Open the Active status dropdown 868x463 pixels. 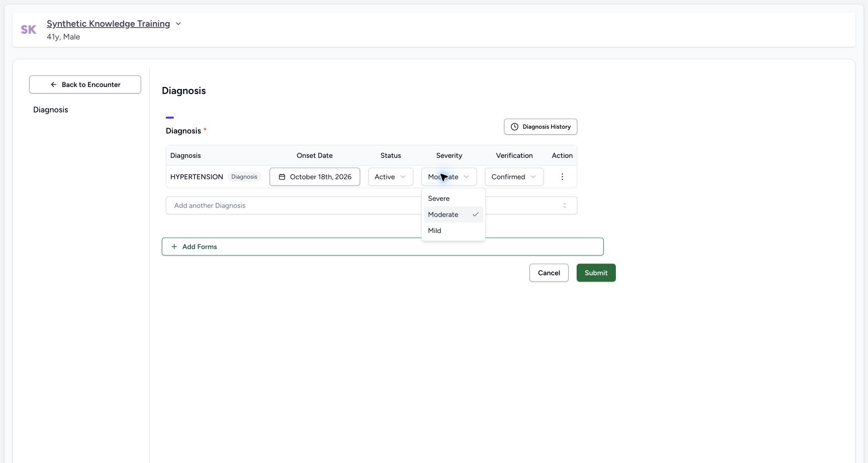(390, 177)
